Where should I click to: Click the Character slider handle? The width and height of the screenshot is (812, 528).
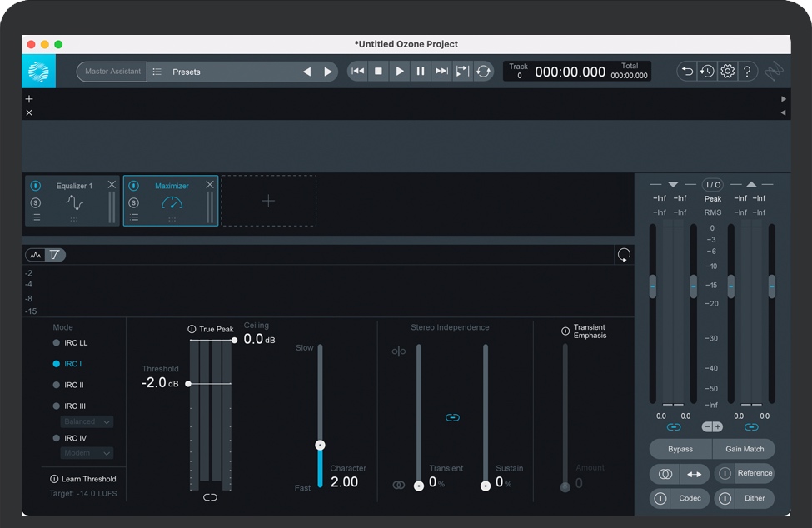pos(320,446)
